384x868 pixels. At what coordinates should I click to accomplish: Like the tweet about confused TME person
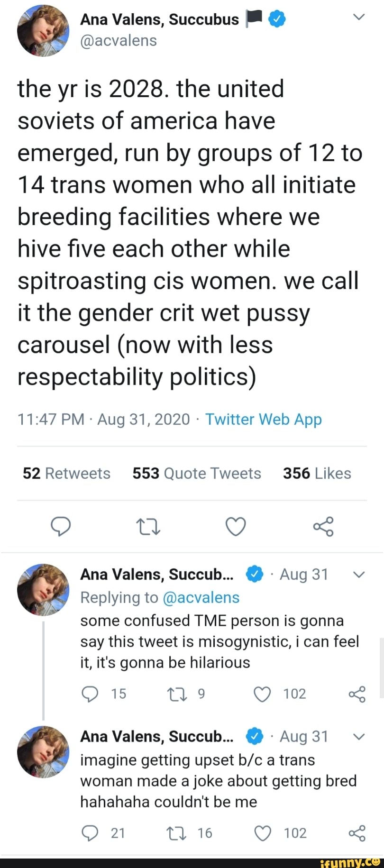click(262, 694)
